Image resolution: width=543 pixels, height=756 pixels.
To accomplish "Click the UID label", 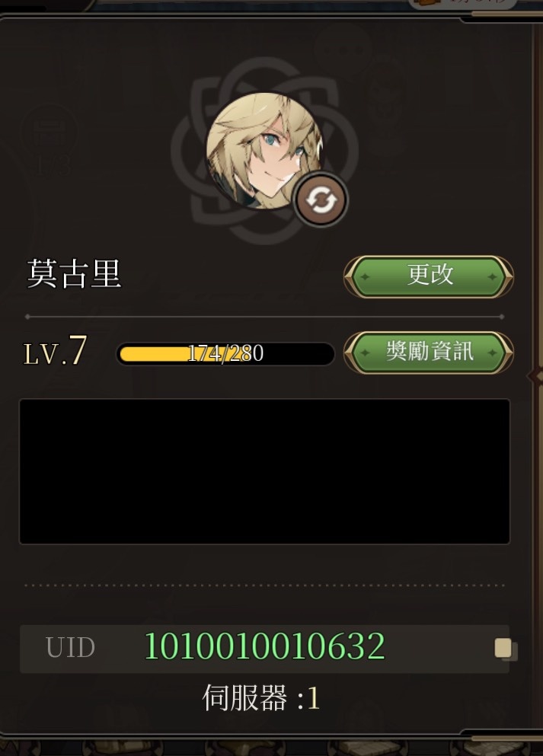I will click(x=70, y=648).
